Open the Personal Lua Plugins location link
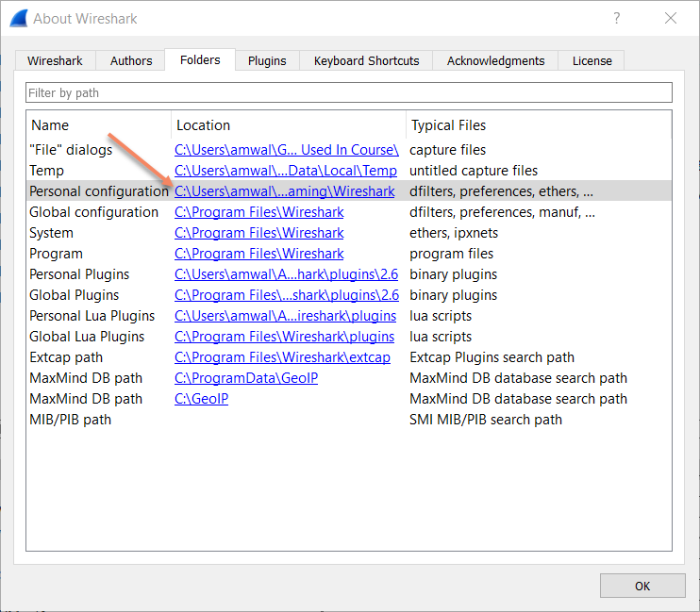 click(285, 316)
